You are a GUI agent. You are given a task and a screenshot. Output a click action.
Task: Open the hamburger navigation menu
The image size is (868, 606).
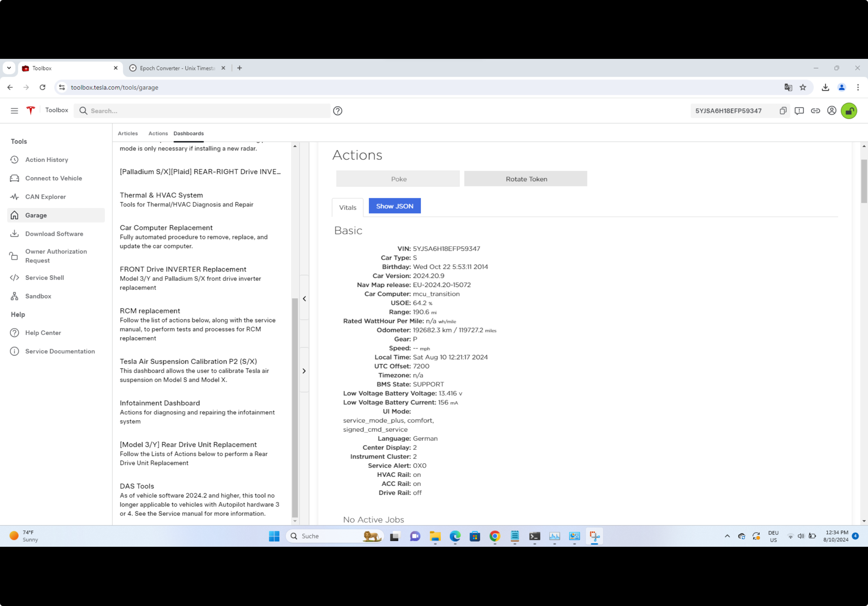15,111
